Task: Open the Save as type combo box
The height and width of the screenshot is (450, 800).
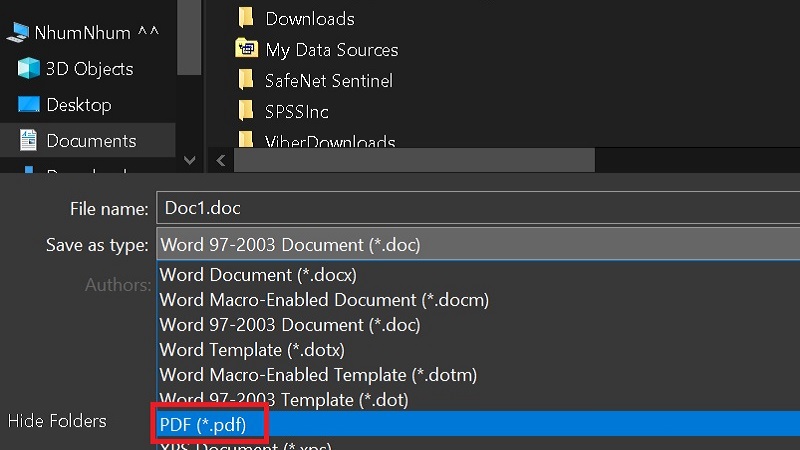Action: click(479, 245)
